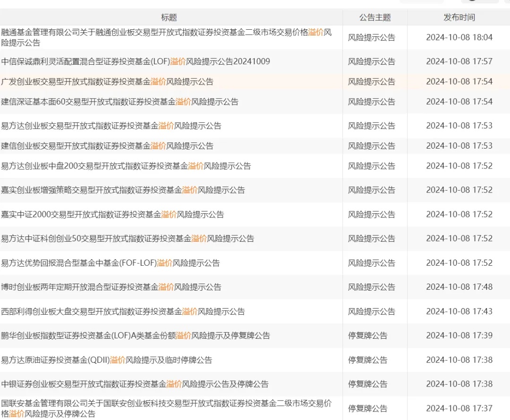
Task: Select the 建信创业板 ETF 溢价风险提示公告
Action: (107, 146)
